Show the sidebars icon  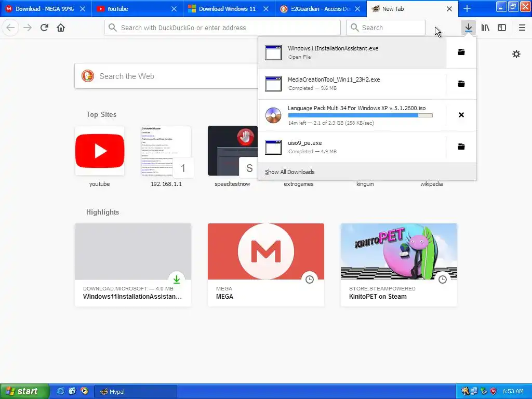click(x=502, y=28)
